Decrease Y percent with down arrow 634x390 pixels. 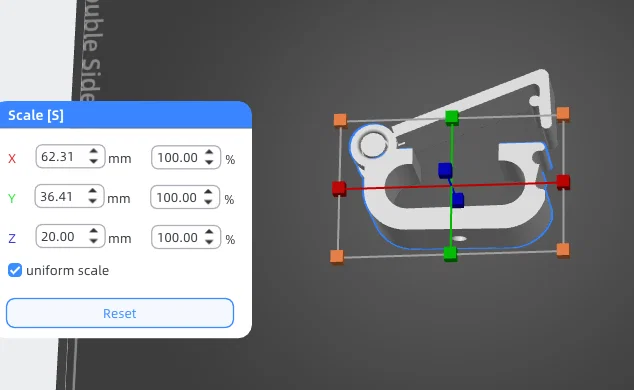click(208, 202)
